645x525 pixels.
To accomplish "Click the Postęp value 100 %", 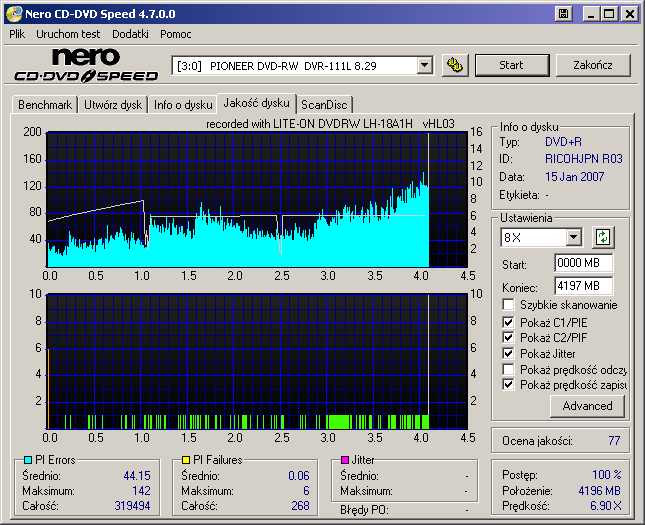I will [607, 475].
